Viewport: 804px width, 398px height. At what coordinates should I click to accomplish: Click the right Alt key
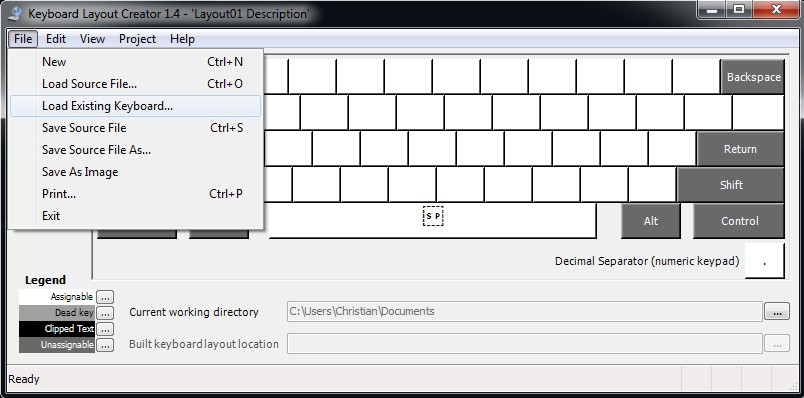651,221
